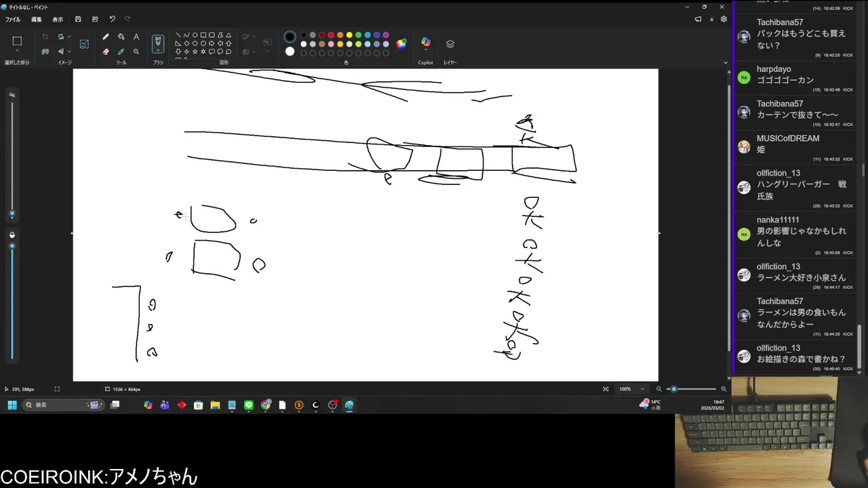Choose the Triangle shape
This screenshot has height=488, width=868.
coord(229,35)
